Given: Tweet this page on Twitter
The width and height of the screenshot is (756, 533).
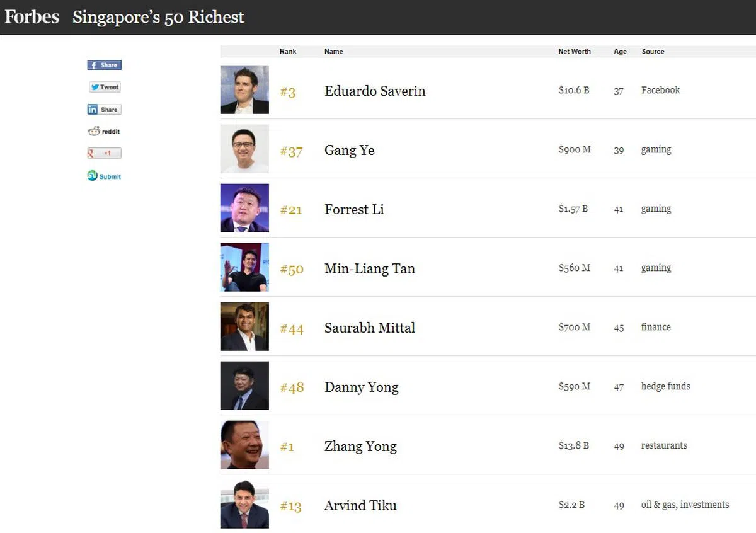Looking at the screenshot, I should pos(105,87).
